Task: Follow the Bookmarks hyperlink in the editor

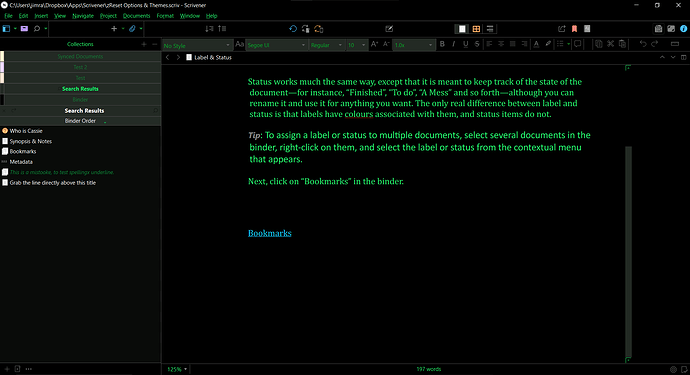Action: (269, 233)
